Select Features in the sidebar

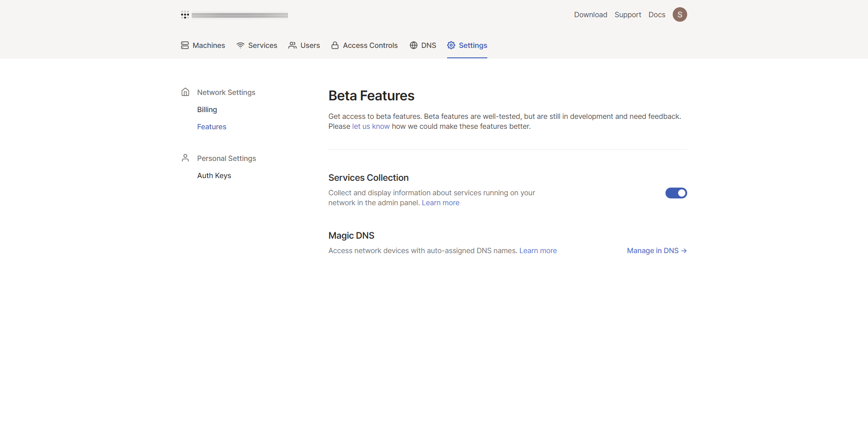point(212,127)
